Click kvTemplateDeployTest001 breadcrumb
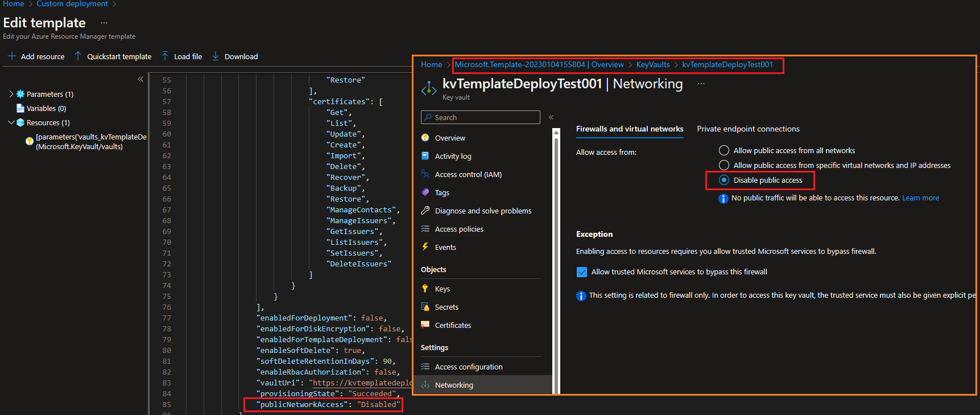Screen dimensions: 980x415 [727, 65]
